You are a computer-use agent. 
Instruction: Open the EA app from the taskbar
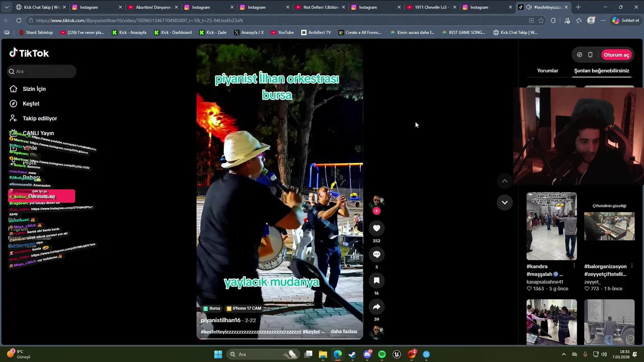pyautogui.click(x=412, y=354)
